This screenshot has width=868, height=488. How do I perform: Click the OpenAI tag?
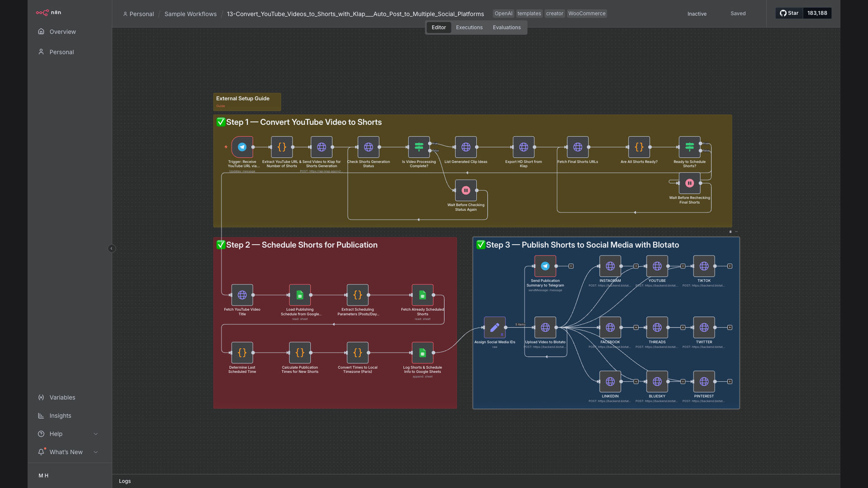click(x=503, y=14)
